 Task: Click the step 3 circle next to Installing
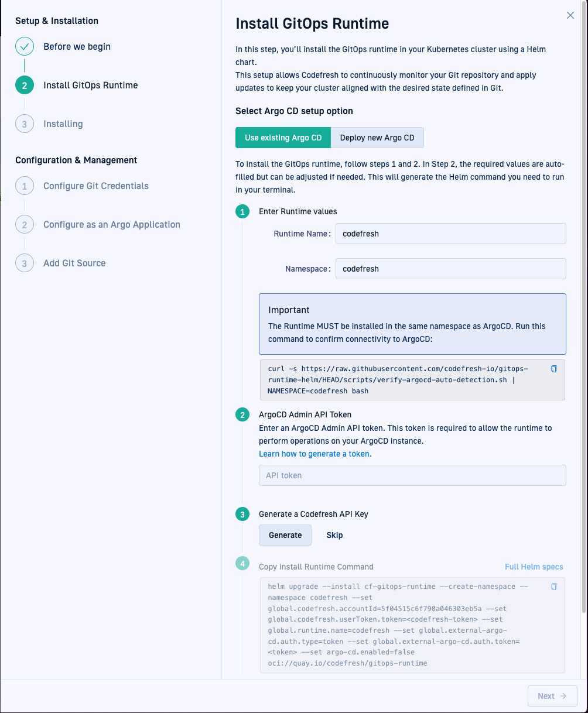[x=24, y=124]
